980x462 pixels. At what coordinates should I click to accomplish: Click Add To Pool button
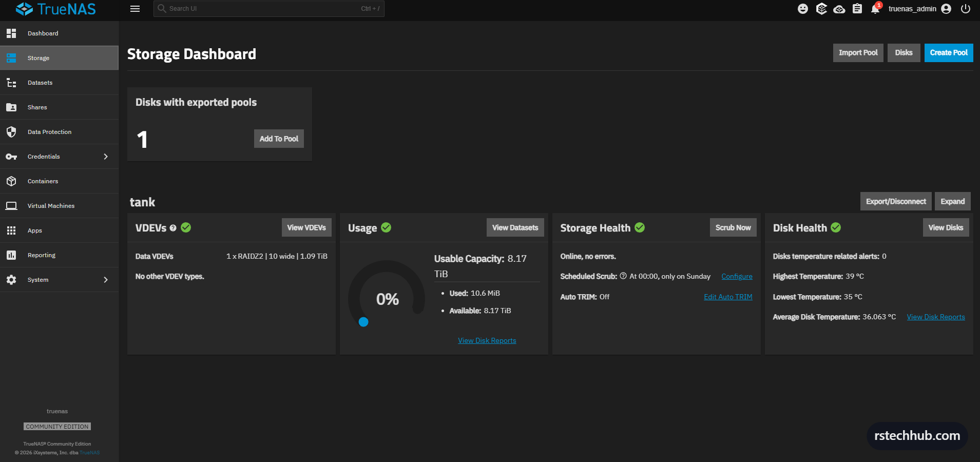tap(279, 139)
